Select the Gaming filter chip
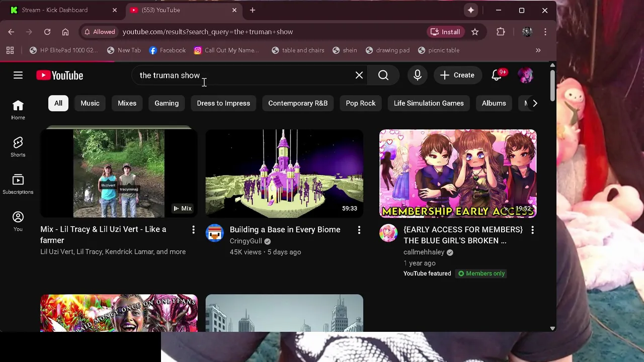 167,103
